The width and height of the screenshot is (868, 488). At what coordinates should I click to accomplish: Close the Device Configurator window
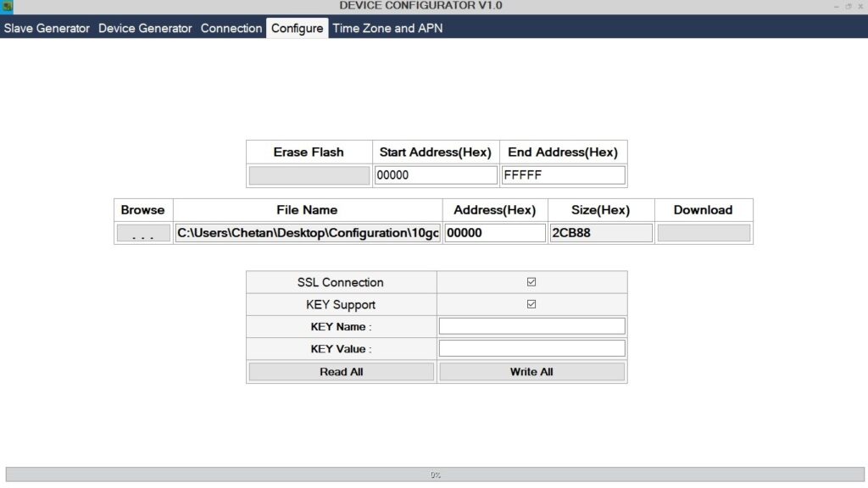coord(860,7)
